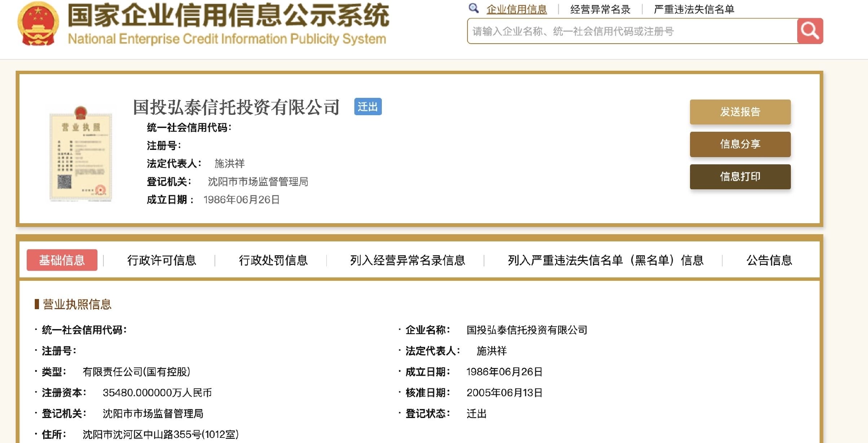The width and height of the screenshot is (868, 443).
Task: Click the registered capital value 35480.000000万人民币
Action: (x=157, y=393)
